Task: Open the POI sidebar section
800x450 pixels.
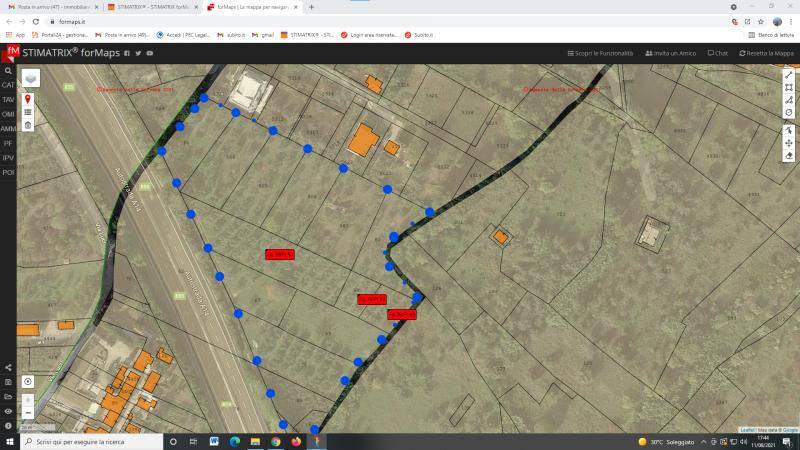Action: coord(8,172)
